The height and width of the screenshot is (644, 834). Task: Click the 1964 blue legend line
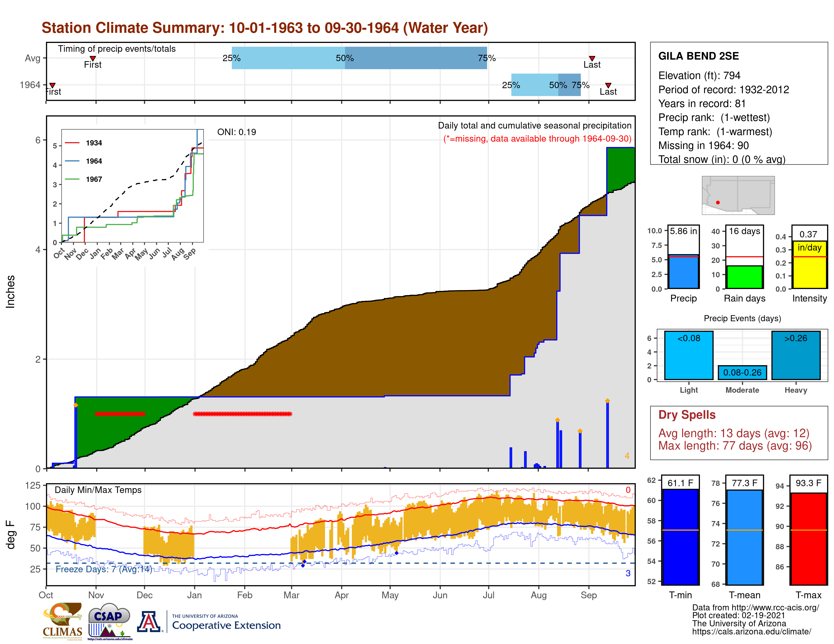(x=72, y=161)
